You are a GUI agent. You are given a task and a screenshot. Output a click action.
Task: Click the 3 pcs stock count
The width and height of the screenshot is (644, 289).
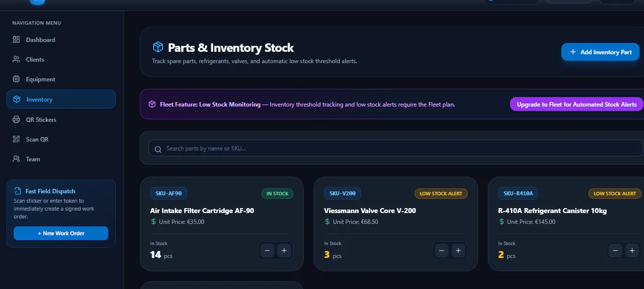333,255
